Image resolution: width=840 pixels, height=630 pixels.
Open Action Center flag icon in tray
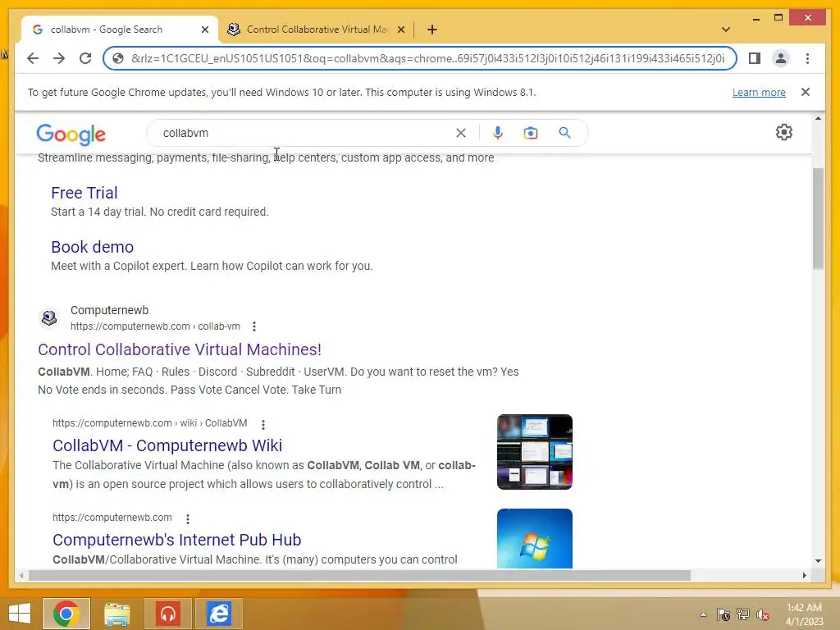pos(724,614)
